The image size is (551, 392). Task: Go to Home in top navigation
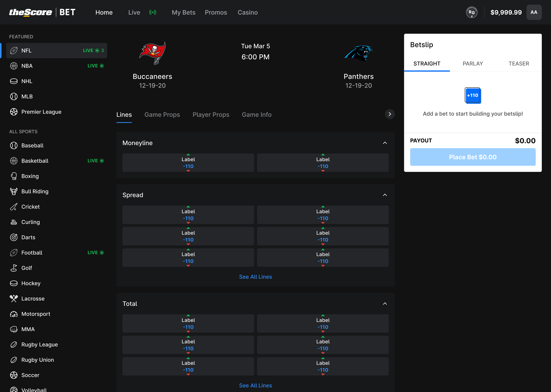tap(104, 12)
